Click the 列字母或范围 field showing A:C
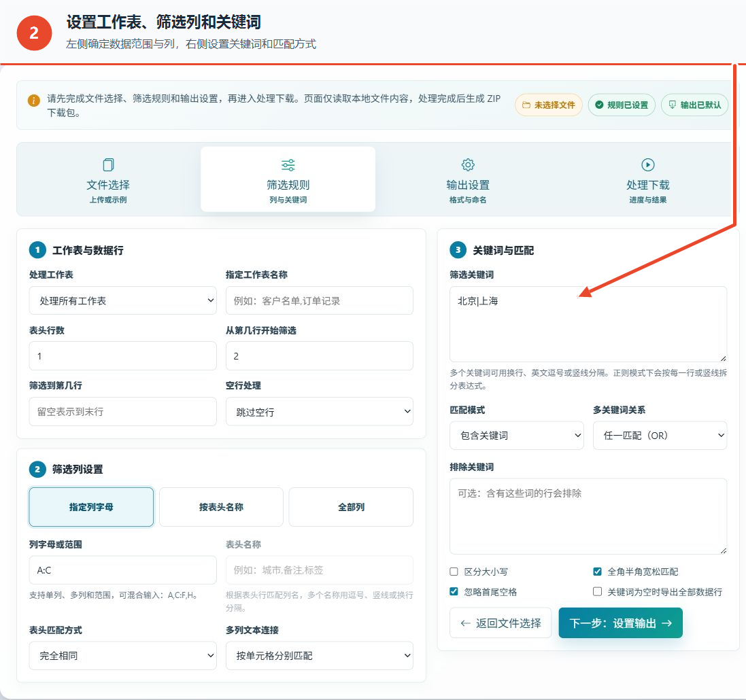The width and height of the screenshot is (746, 700). click(x=123, y=570)
